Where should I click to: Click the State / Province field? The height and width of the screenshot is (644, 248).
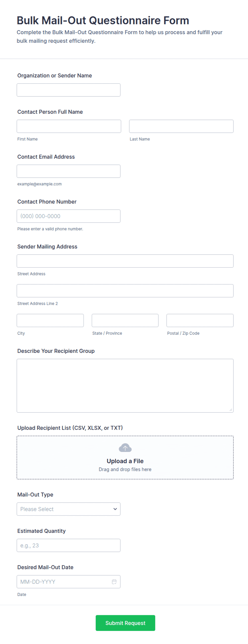125,320
